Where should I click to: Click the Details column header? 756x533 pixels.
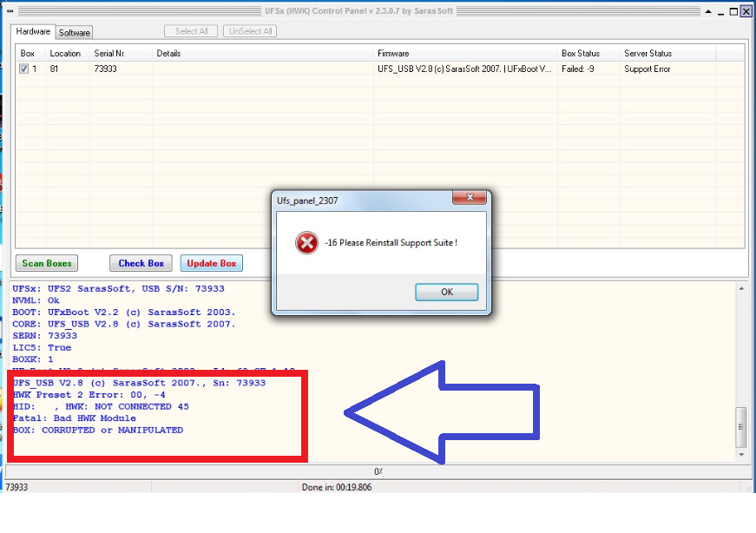(x=263, y=53)
